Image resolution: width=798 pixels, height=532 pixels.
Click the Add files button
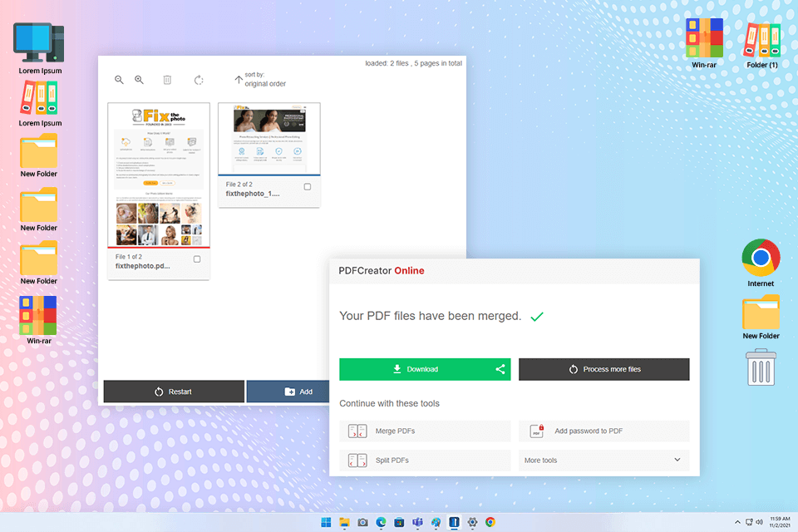[288, 392]
